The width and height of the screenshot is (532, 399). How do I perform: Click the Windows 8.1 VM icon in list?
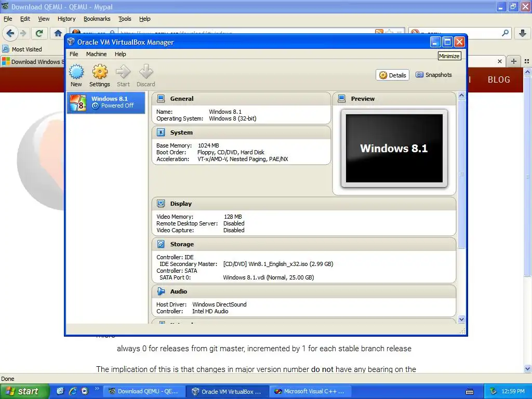(x=78, y=102)
